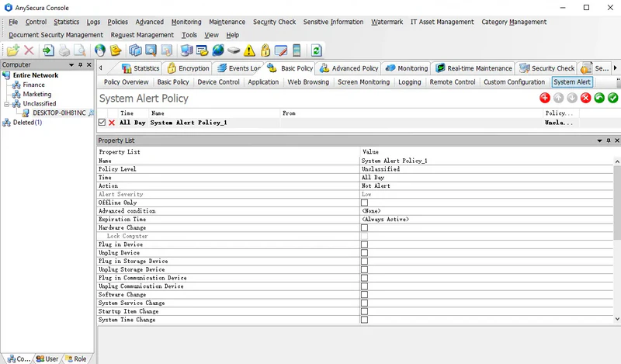Click the pink X delete toolbar icon

(x=29, y=50)
